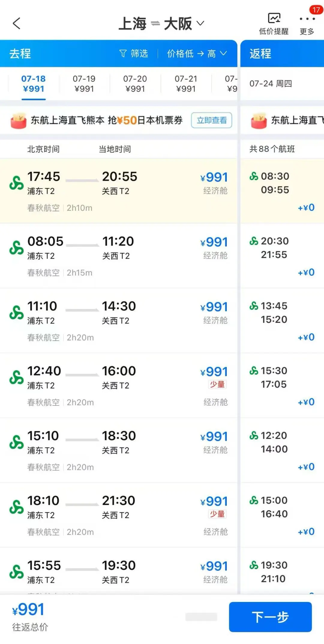
Task: Click the 立即查看 button on banner
Action: point(211,120)
